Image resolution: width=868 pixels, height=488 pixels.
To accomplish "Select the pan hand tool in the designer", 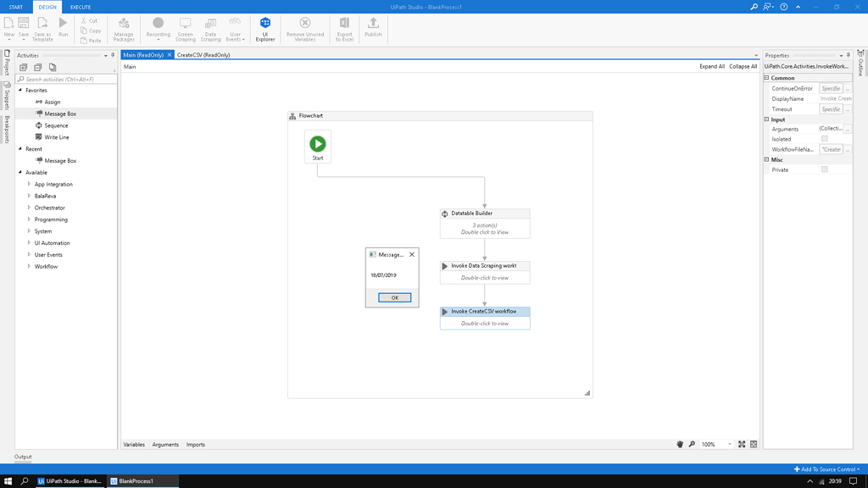I will click(x=679, y=443).
